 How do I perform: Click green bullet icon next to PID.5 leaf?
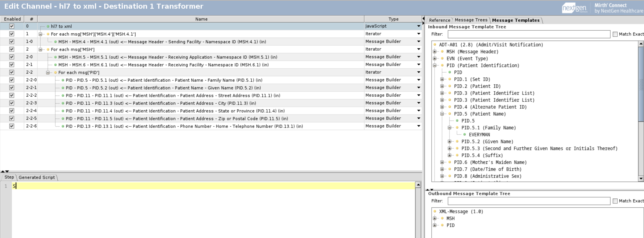pyautogui.click(x=457, y=121)
